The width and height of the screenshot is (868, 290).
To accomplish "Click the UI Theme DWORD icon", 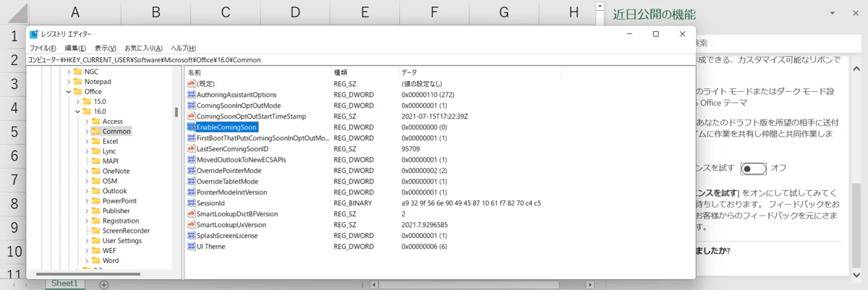I will (x=192, y=247).
